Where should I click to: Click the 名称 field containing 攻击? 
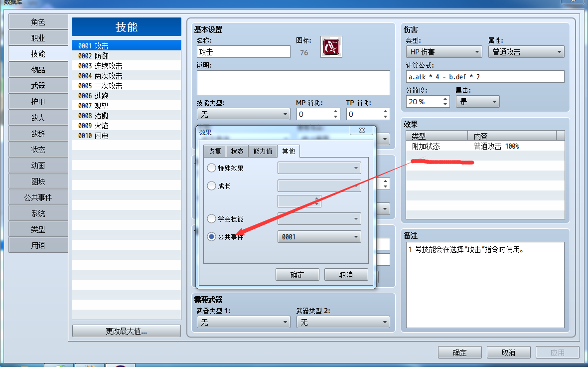click(x=243, y=52)
